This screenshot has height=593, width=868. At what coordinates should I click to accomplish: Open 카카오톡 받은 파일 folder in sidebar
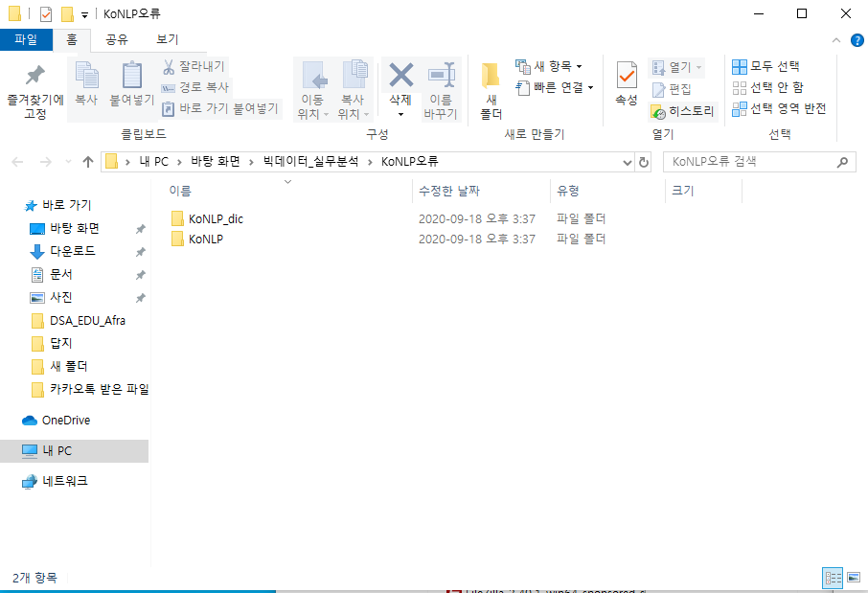point(90,389)
